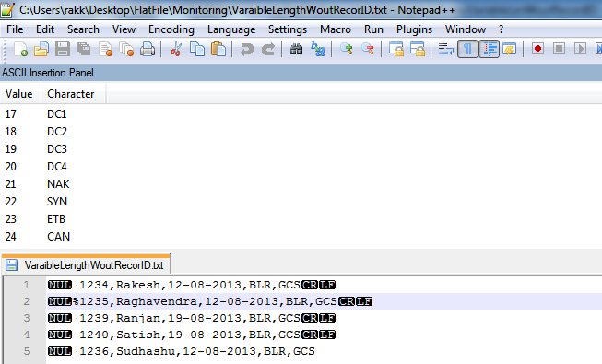The height and width of the screenshot is (364, 602).
Task: Click the ASCII Insertion Panel title bar
Action: tap(301, 73)
